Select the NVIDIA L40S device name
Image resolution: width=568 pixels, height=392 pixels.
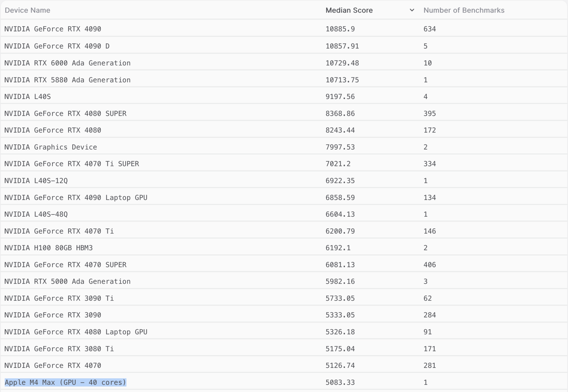[28, 97]
